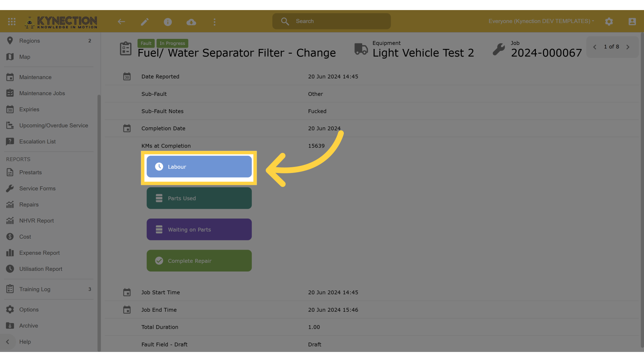Click the Sub-Fault value Other
The width and height of the screenshot is (644, 362).
click(316, 94)
